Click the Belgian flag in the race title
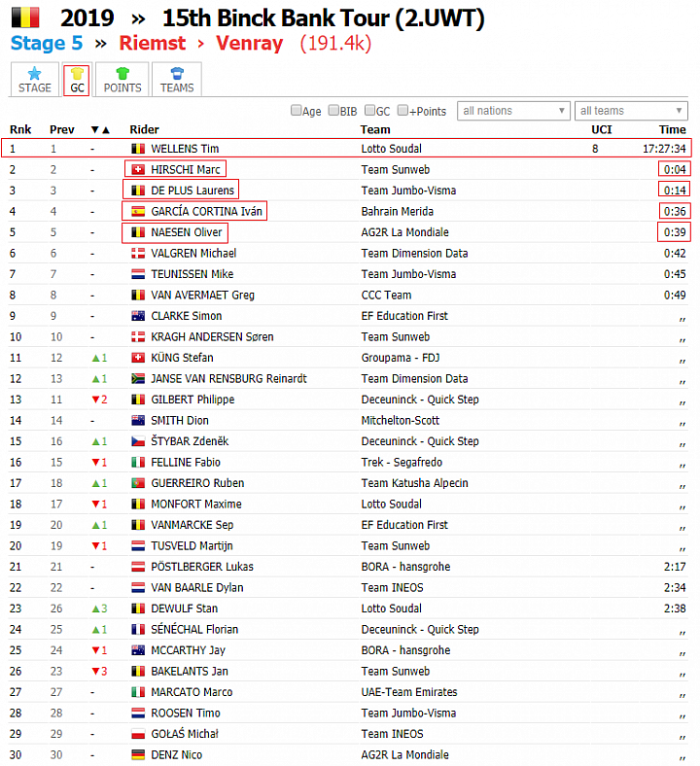 tap(25, 17)
